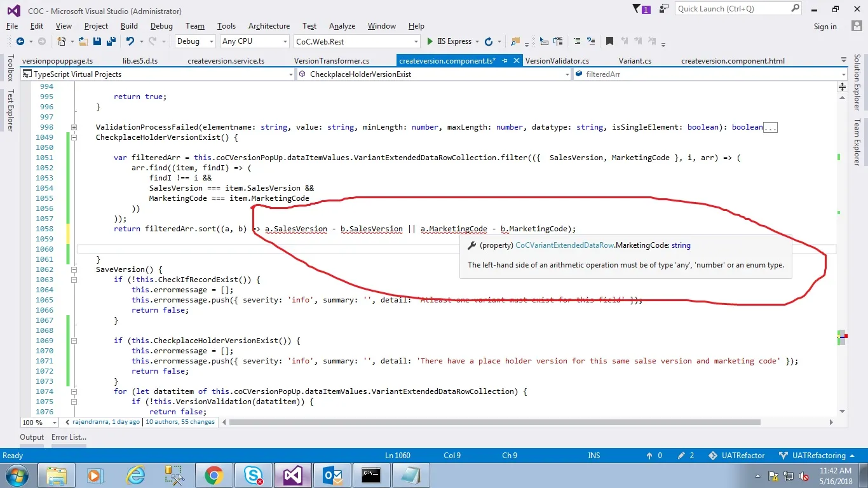Open the Any CPU platform dropdown
The image size is (868, 488).
point(255,41)
